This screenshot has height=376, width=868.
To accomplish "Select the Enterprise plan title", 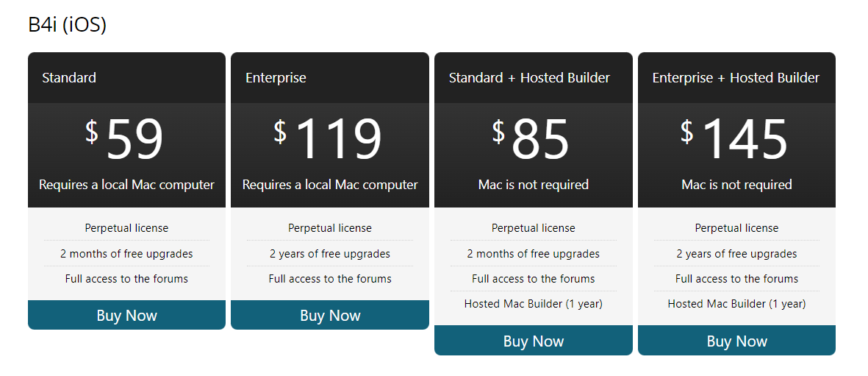I will coord(276,77).
